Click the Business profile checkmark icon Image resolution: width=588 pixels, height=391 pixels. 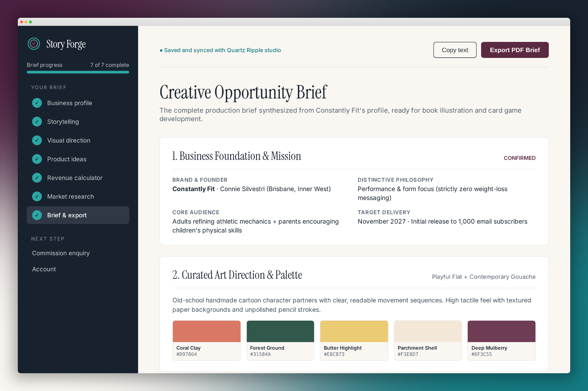pyautogui.click(x=37, y=103)
